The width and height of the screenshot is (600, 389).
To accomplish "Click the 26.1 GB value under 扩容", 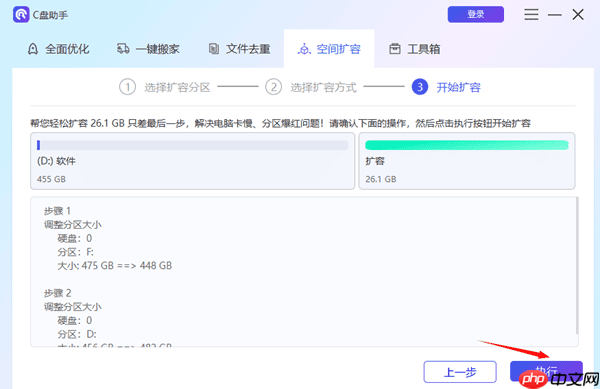I will coord(381,179).
